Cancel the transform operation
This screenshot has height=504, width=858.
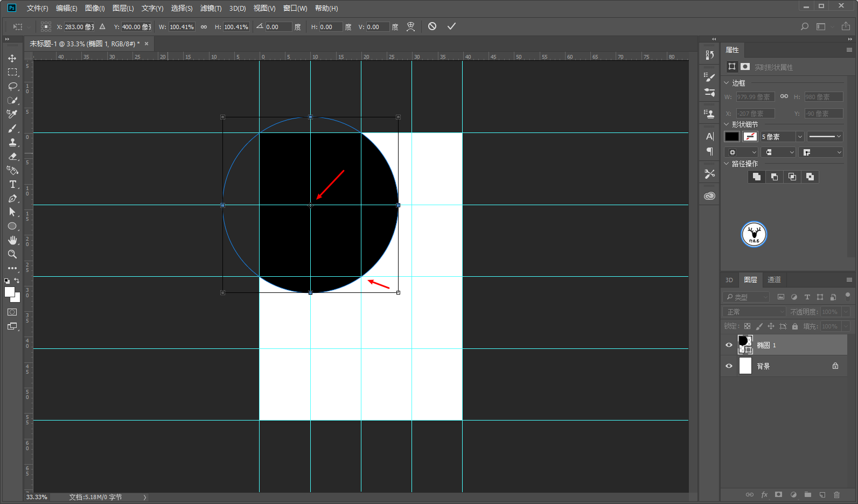pyautogui.click(x=432, y=26)
